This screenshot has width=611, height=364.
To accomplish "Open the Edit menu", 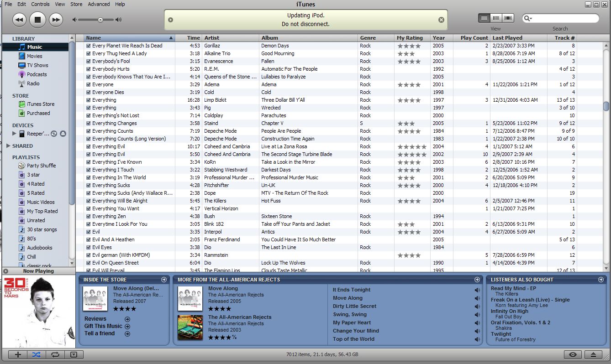I will pyautogui.click(x=21, y=4).
